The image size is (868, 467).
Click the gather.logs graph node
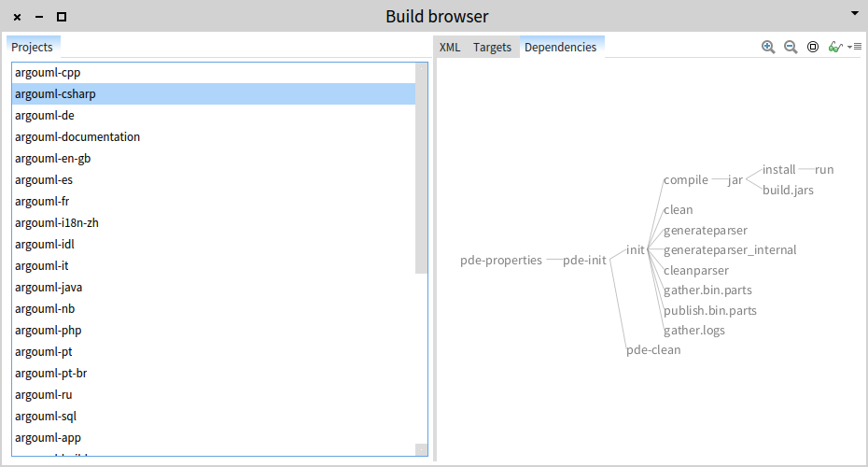pos(694,331)
